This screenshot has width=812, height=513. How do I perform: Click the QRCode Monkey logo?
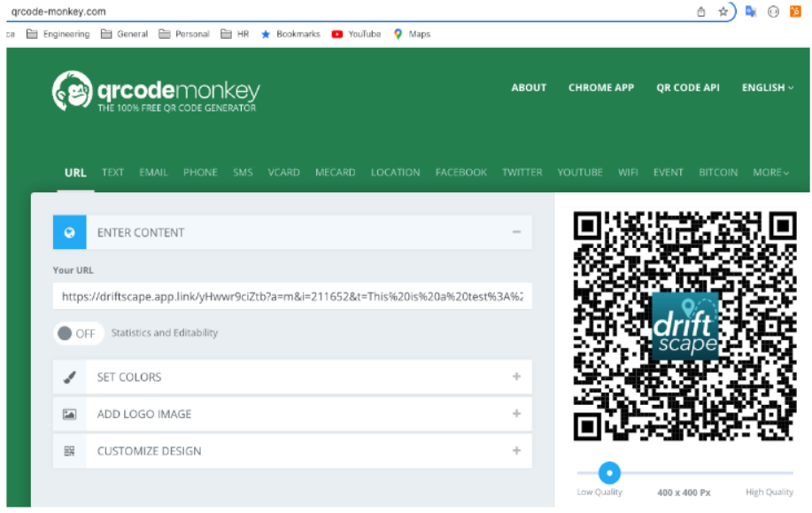coord(156,92)
